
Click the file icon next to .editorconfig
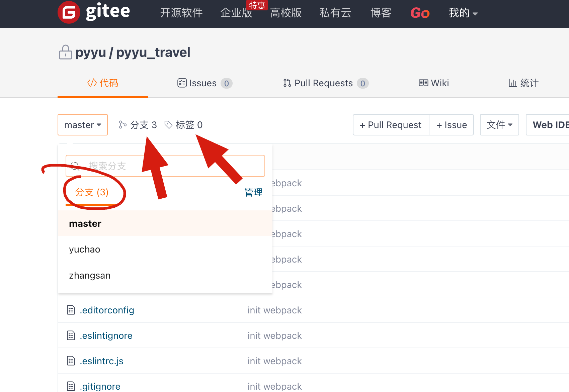tap(71, 310)
